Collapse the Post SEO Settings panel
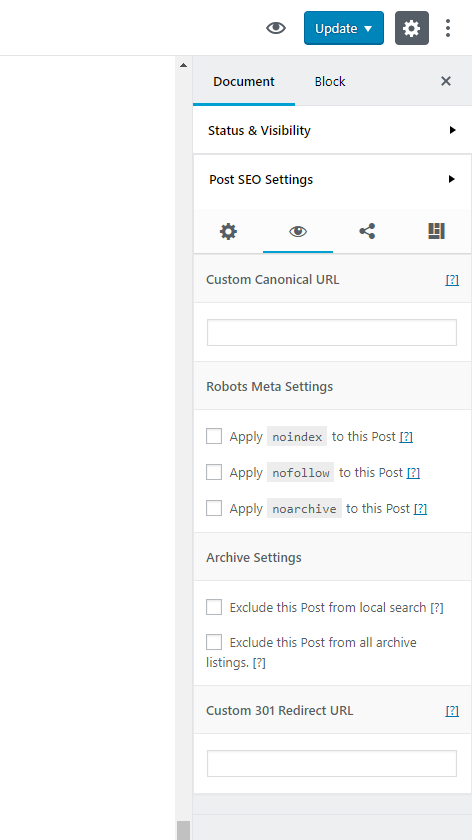The image size is (472, 840). pos(332,179)
